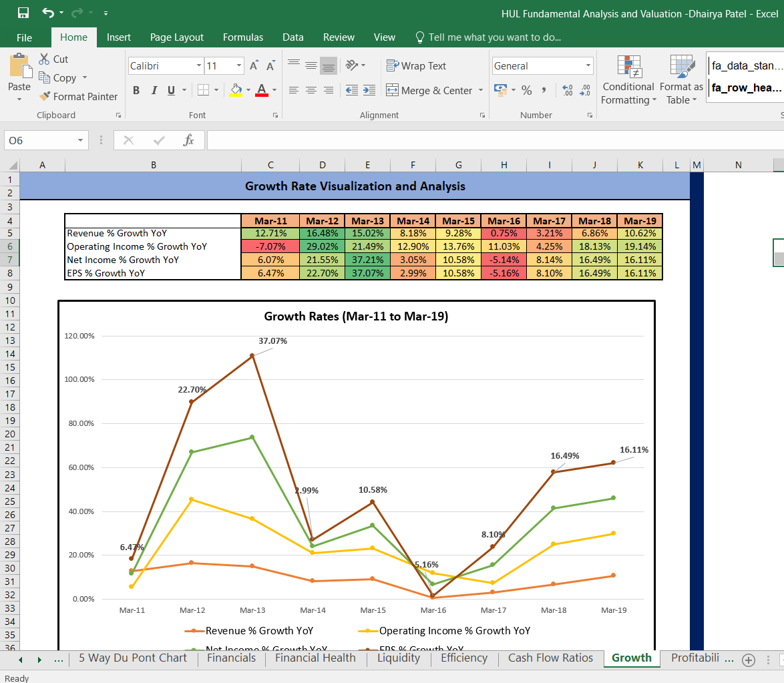This screenshot has width=784, height=683.
Task: Set Middle Align vertical alignment
Action: coord(311,65)
